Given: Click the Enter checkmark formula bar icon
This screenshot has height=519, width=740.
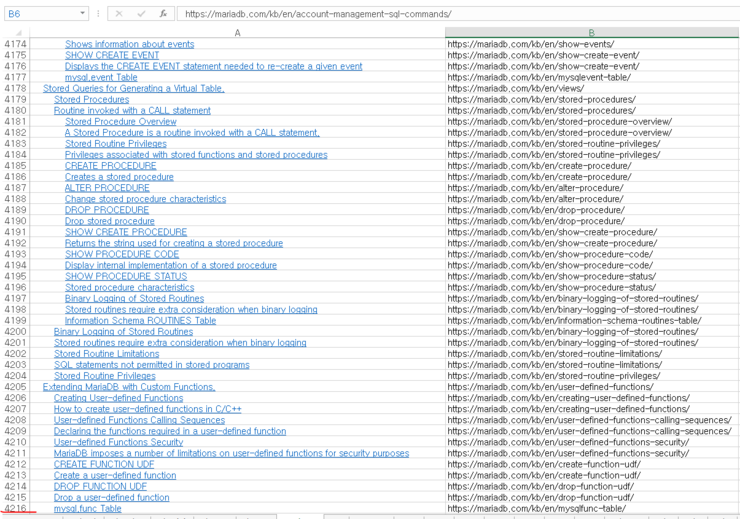Looking at the screenshot, I should (x=141, y=14).
